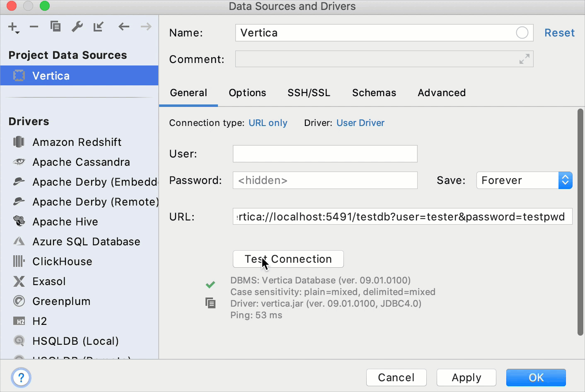Select the Amazon Redshift driver

79,142
